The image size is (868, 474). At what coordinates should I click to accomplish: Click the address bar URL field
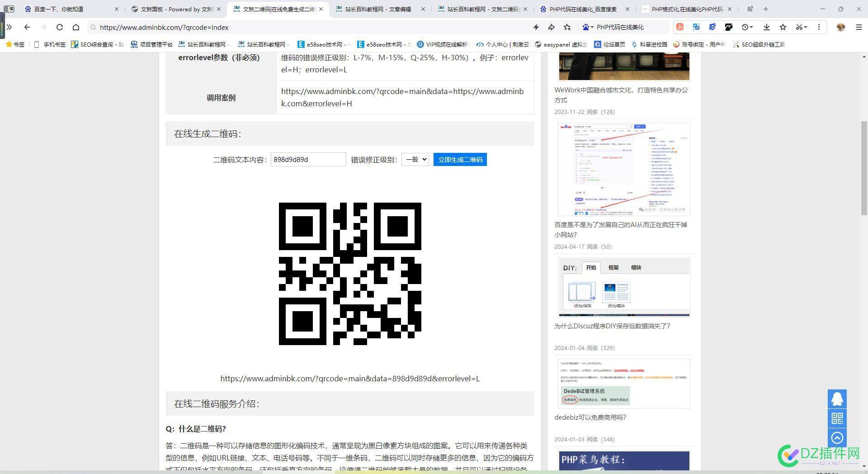pos(307,27)
